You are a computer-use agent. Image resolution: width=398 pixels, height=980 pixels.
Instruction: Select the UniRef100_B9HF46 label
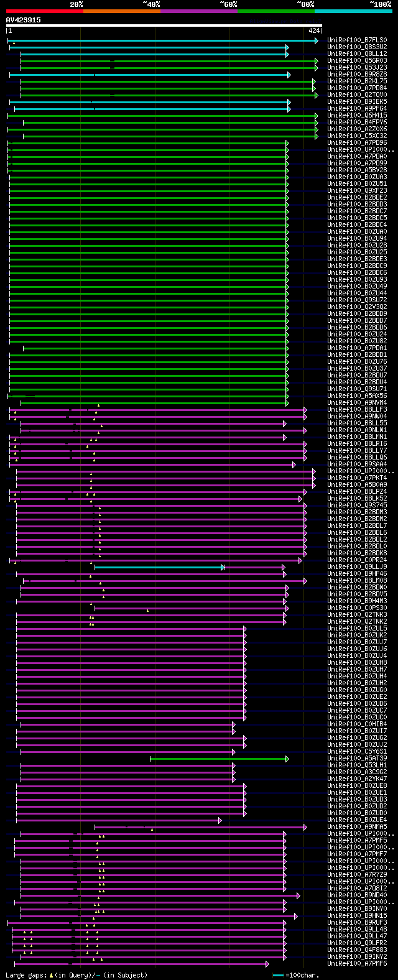click(357, 574)
